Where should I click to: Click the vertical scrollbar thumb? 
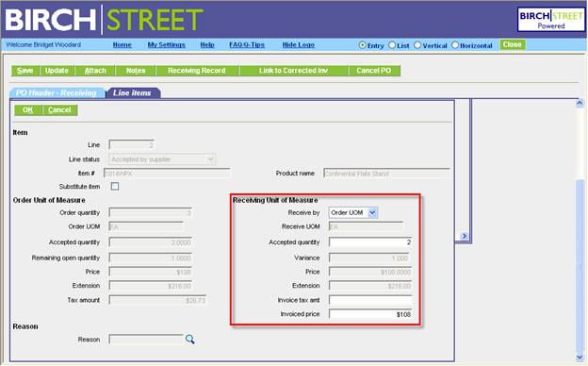(x=580, y=265)
